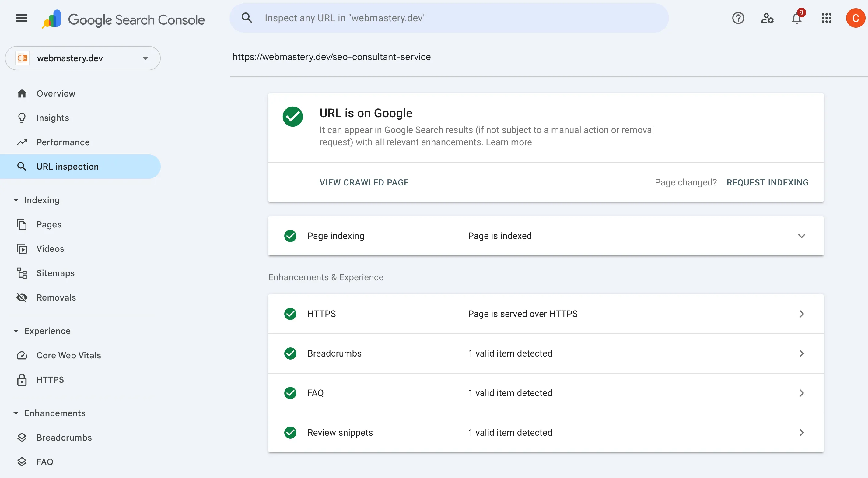868x478 pixels.
Task: Open Core Web Vitals report
Action: coord(68,355)
